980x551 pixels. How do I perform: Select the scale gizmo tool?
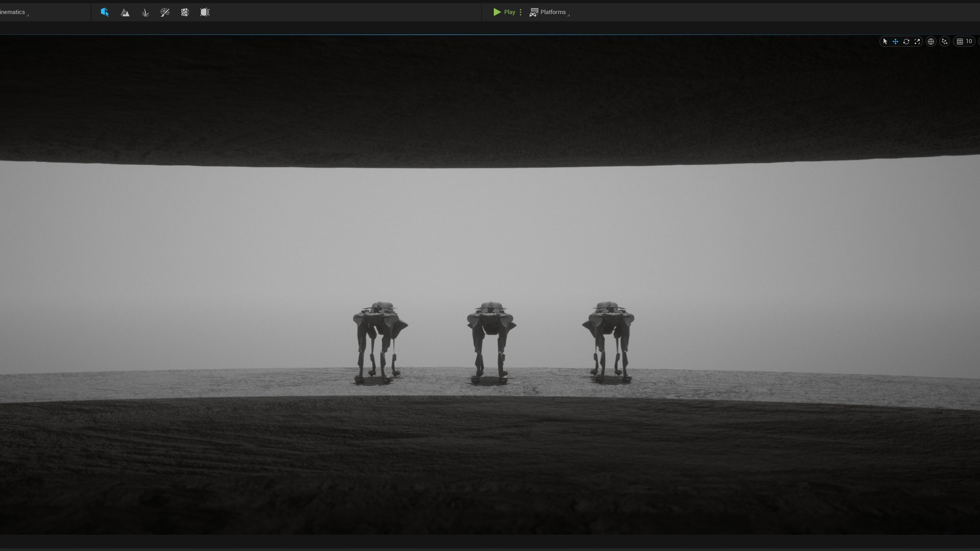pos(917,41)
